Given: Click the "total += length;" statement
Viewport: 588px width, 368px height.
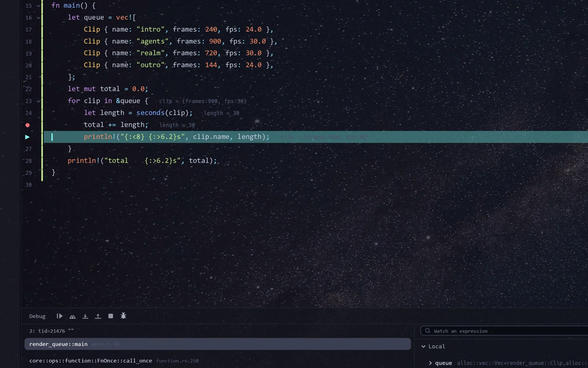Looking at the screenshot, I should point(116,125).
